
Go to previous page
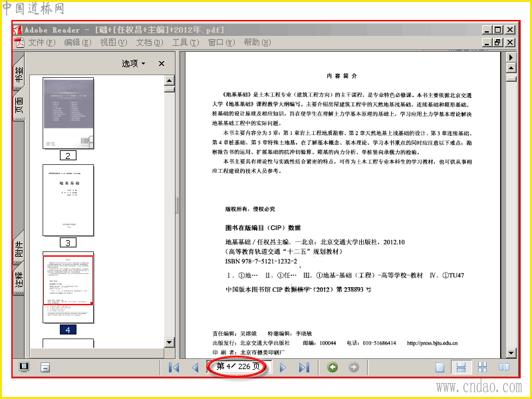pyautogui.click(x=195, y=368)
